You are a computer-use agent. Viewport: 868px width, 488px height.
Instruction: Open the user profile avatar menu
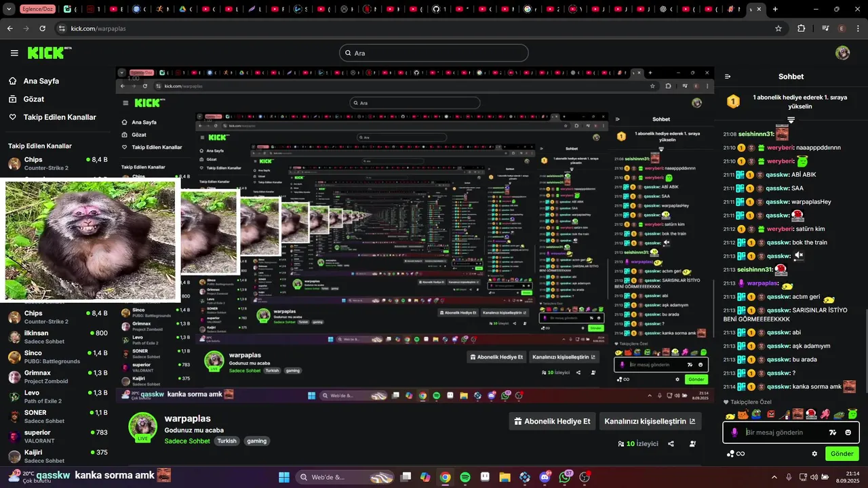click(x=842, y=53)
